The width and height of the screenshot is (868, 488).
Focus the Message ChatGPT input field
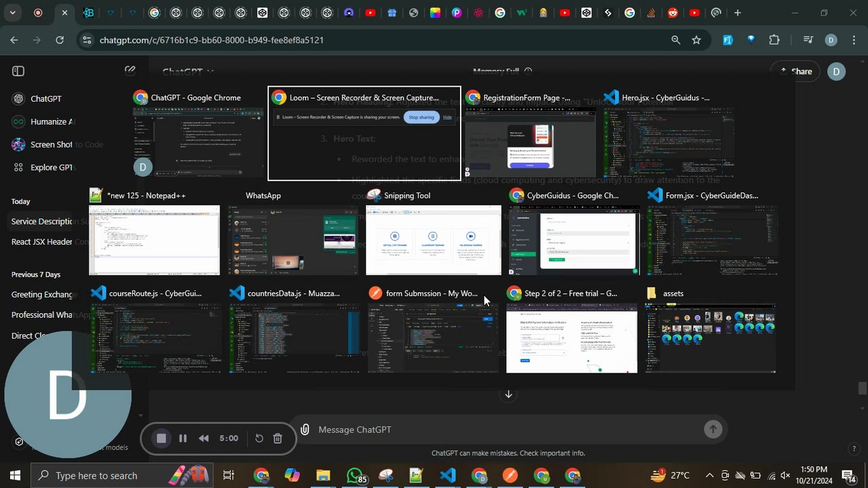[x=508, y=430]
